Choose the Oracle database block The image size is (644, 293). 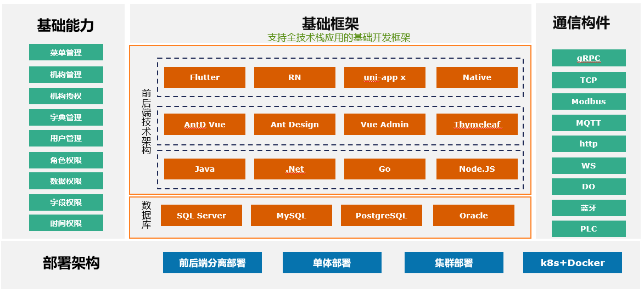(473, 216)
